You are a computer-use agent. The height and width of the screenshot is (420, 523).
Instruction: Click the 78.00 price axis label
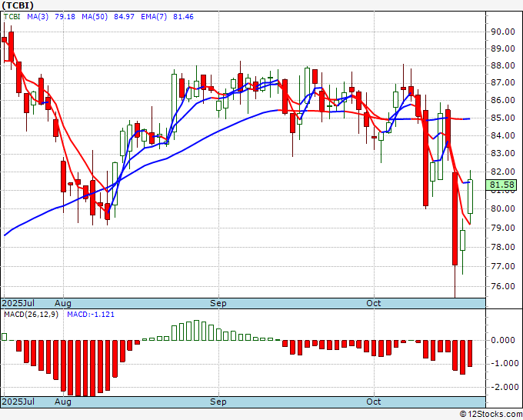(503, 247)
